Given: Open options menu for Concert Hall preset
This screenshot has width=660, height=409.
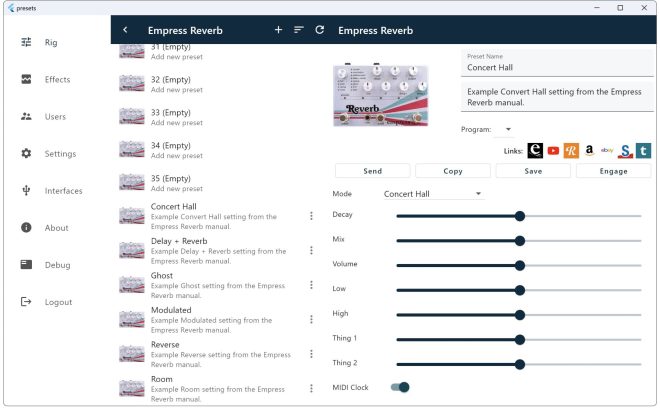Looking at the screenshot, I should tap(311, 216).
